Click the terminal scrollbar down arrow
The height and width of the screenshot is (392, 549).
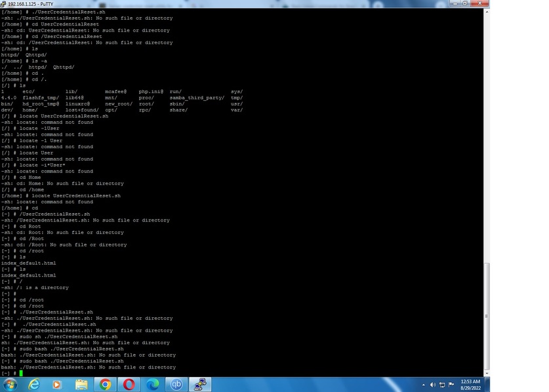[487, 374]
